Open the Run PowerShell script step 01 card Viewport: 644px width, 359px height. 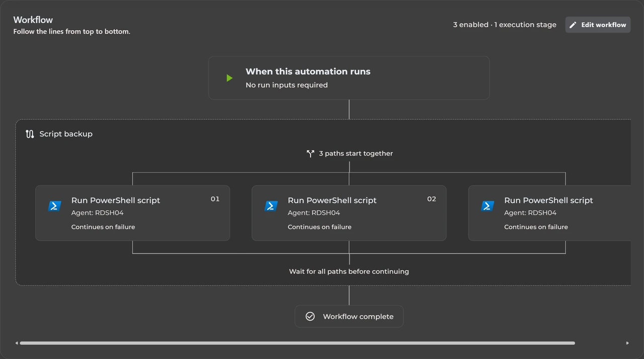click(x=132, y=213)
